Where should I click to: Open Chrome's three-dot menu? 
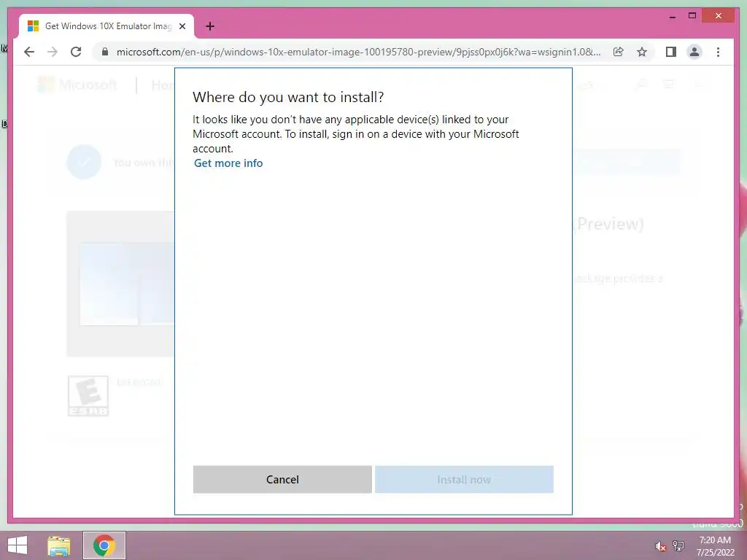718,52
